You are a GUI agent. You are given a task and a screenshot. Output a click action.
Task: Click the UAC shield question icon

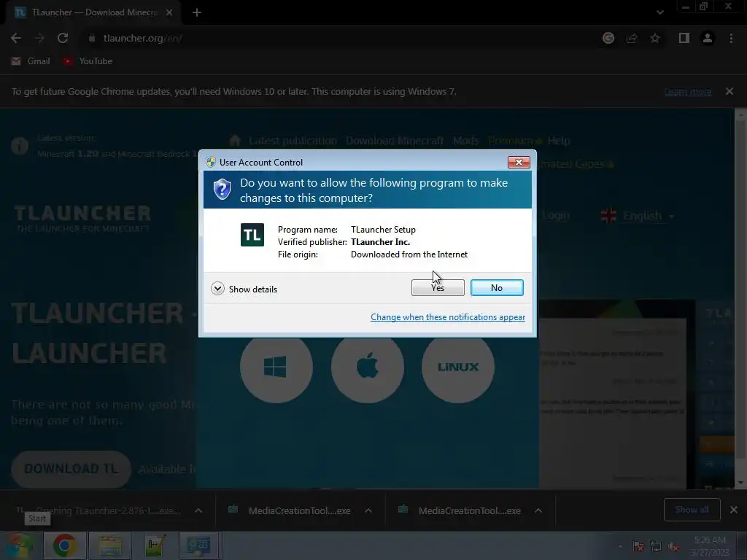(222, 190)
